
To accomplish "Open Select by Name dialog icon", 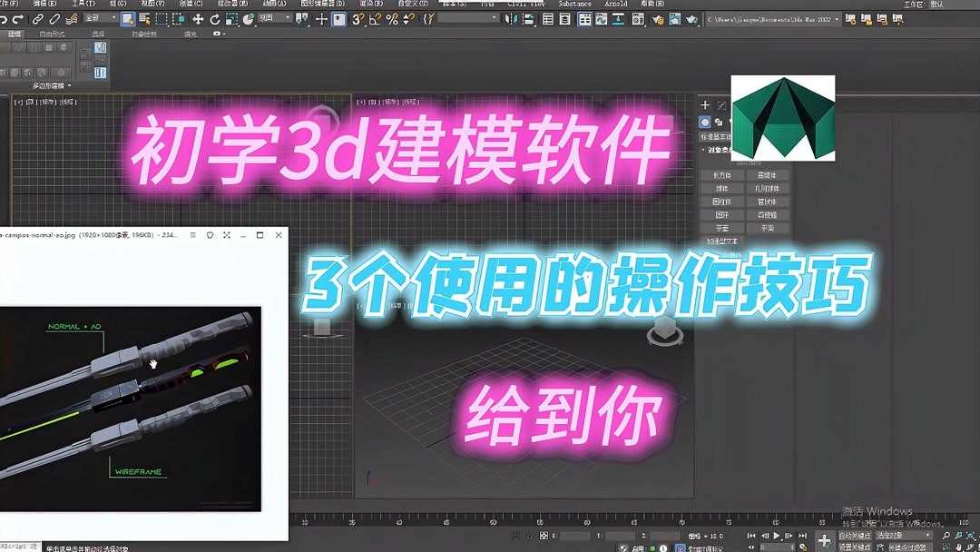I will click(143, 18).
